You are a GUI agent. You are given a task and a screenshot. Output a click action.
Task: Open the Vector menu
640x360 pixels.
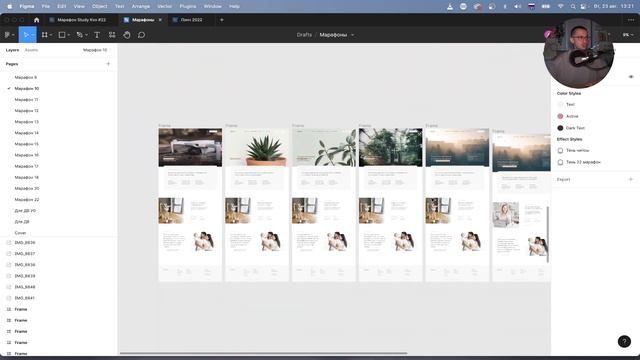pos(164,7)
